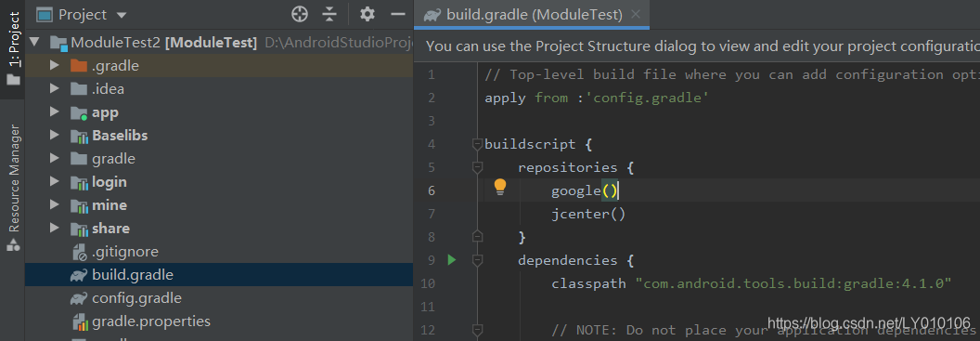This screenshot has width=980, height=341.
Task: Select build.gradle in project tree
Action: click(x=219, y=275)
